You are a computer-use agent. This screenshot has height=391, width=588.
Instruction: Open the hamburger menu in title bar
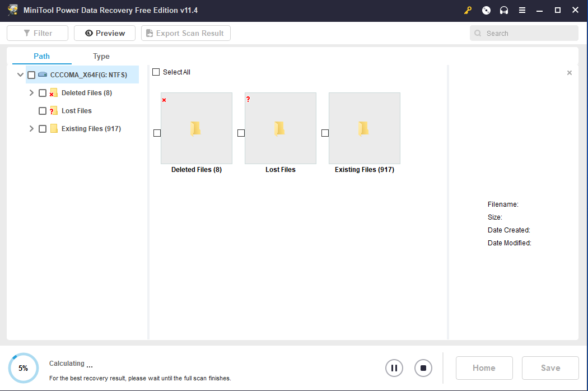click(x=521, y=11)
